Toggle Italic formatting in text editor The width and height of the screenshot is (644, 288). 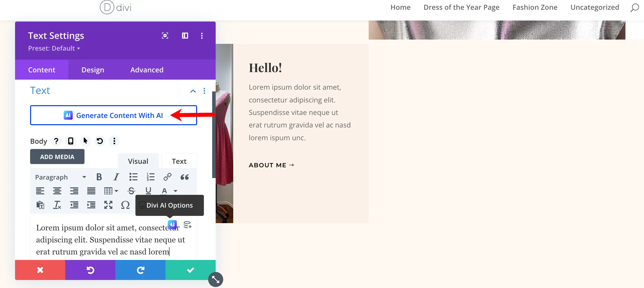(116, 177)
